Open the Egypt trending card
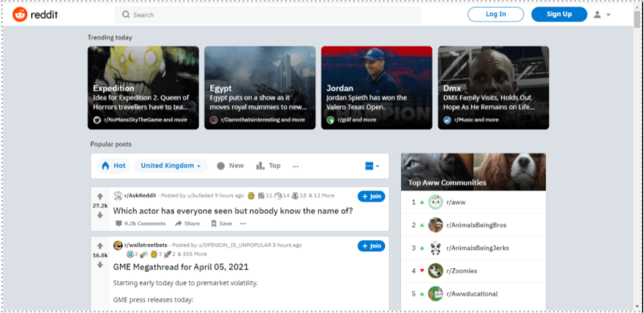The width and height of the screenshot is (644, 313). click(x=260, y=87)
